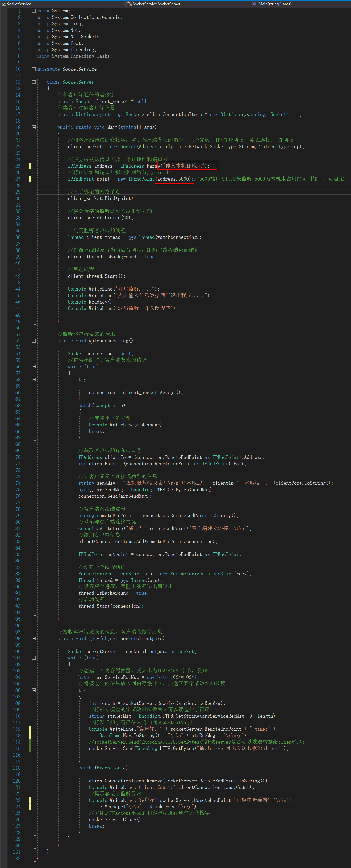
Task: Click the "//监听绑定的网络节点" comment
Action: (94, 192)
